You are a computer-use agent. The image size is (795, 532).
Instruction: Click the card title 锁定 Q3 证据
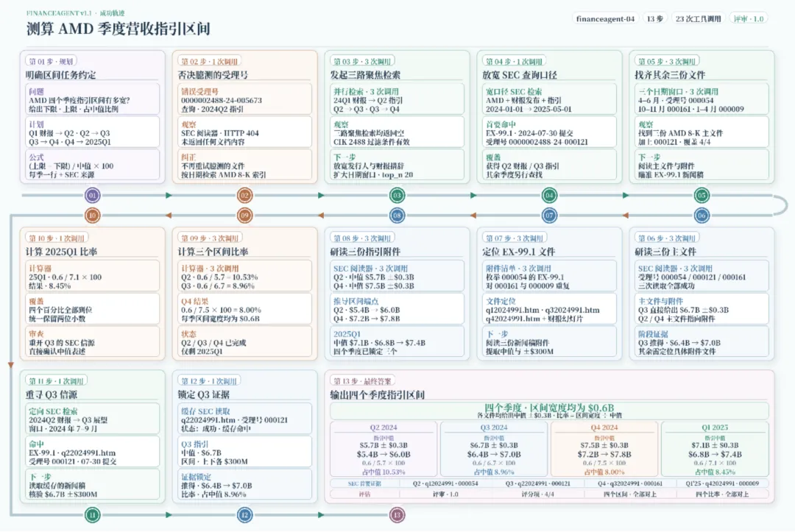[x=204, y=394]
